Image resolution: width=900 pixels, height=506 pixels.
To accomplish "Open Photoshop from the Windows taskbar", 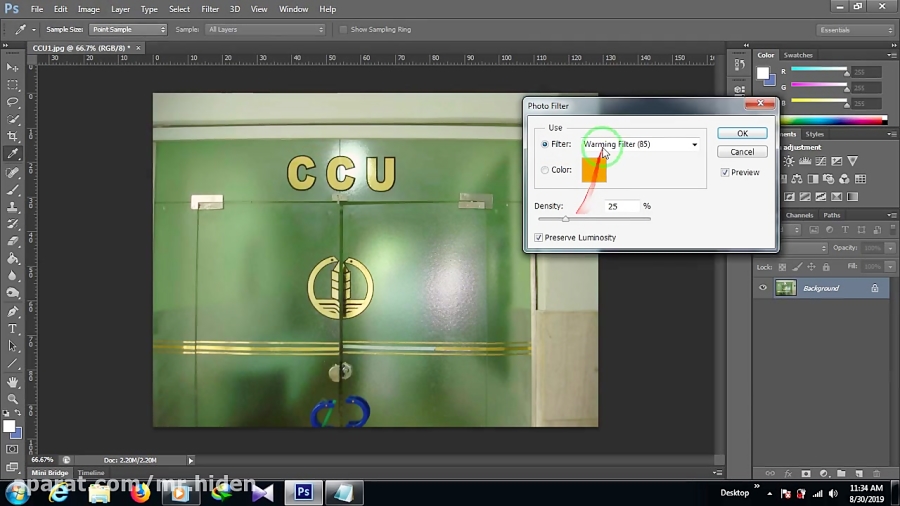I will coord(303,492).
